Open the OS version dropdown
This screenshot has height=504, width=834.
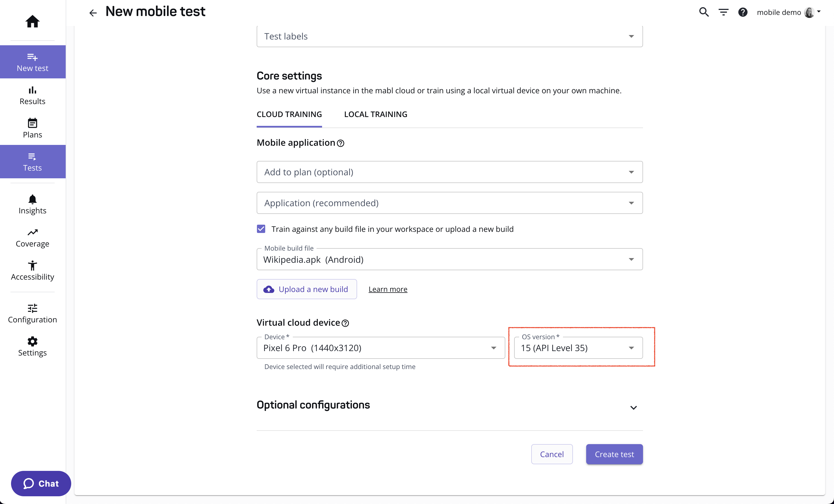point(578,348)
